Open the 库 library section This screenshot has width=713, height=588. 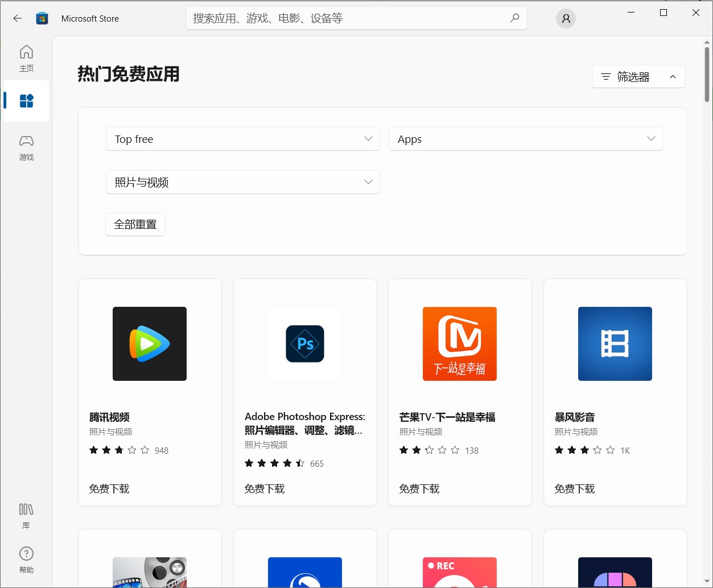pos(26,515)
